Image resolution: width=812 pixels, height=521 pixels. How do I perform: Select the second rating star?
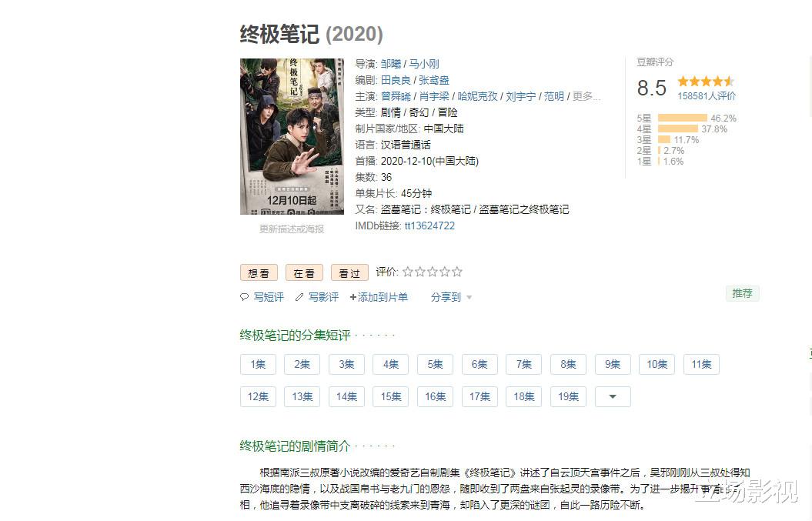tap(420, 272)
